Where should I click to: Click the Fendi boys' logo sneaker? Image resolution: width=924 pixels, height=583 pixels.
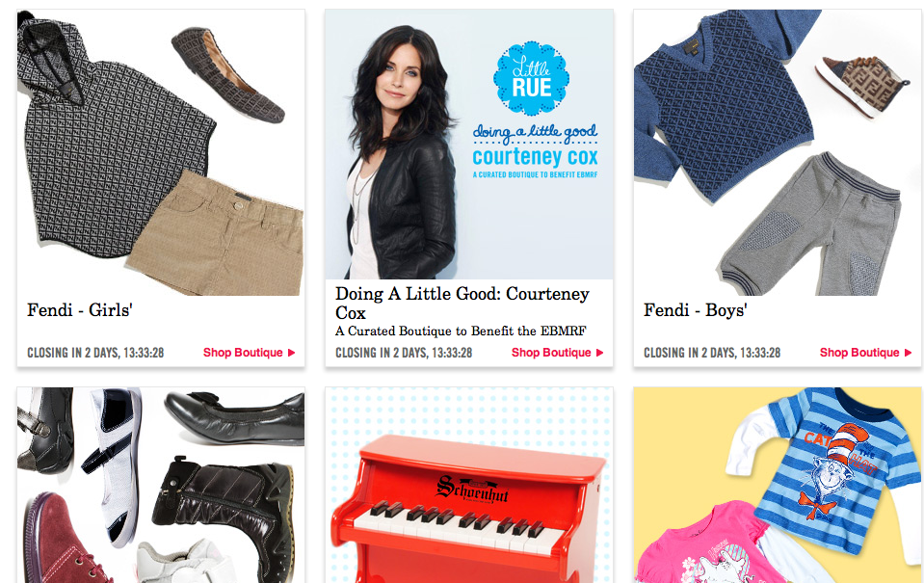coord(860,86)
